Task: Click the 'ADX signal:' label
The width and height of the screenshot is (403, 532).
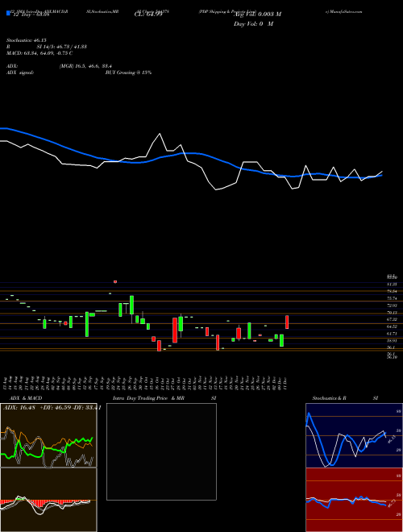Action: 20,73
